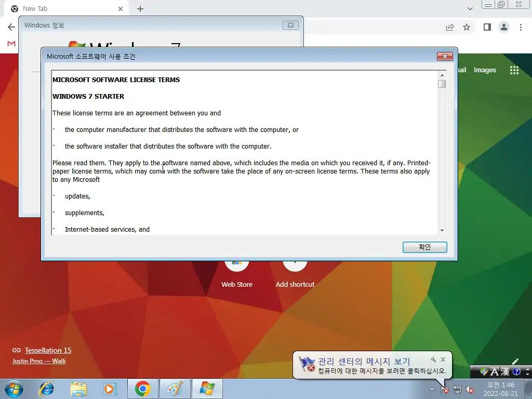This screenshot has width=532, height=399.
Task: Open Chrome three-dot menu
Action: coord(521,27)
